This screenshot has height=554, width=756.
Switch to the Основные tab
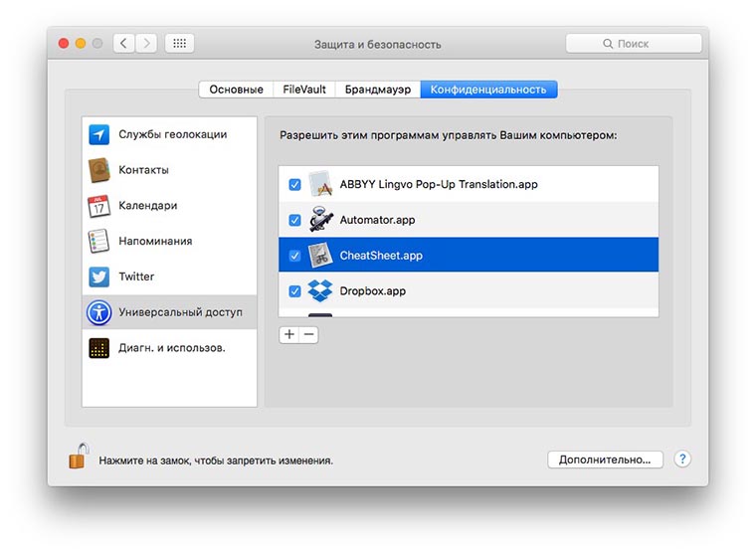click(237, 90)
